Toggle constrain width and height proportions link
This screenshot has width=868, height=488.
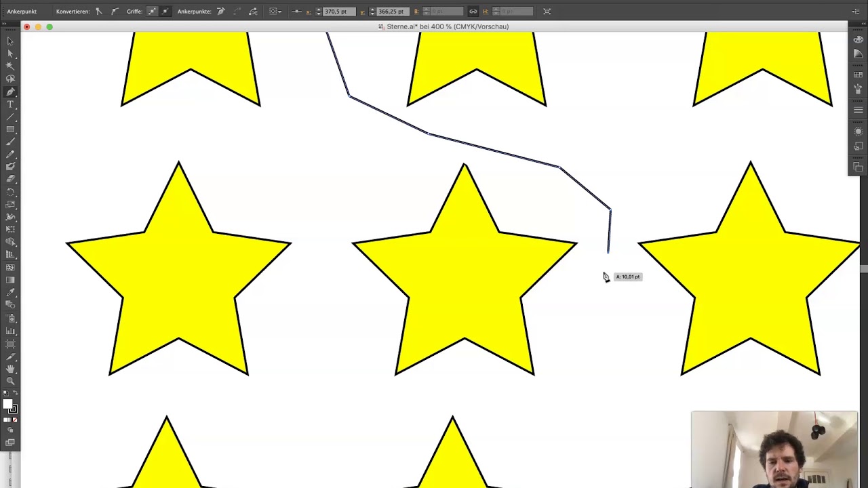[473, 12]
